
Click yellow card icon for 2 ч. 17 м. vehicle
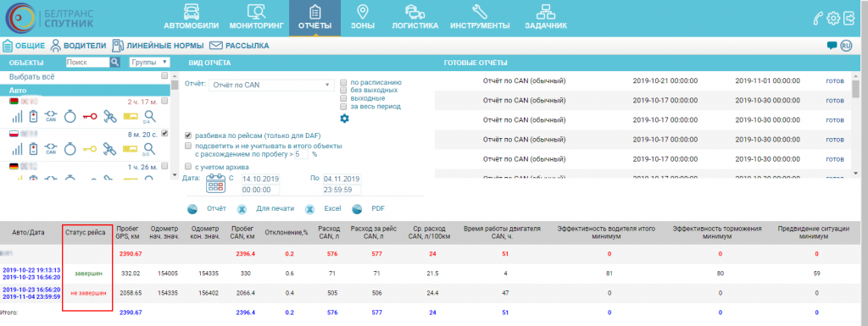130,117
